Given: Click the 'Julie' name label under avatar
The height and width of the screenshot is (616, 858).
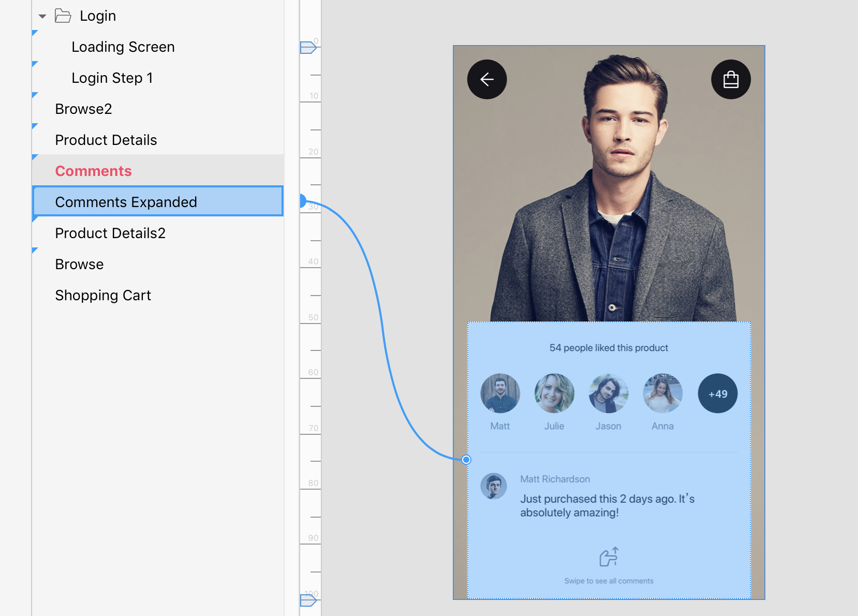Looking at the screenshot, I should click(x=554, y=426).
